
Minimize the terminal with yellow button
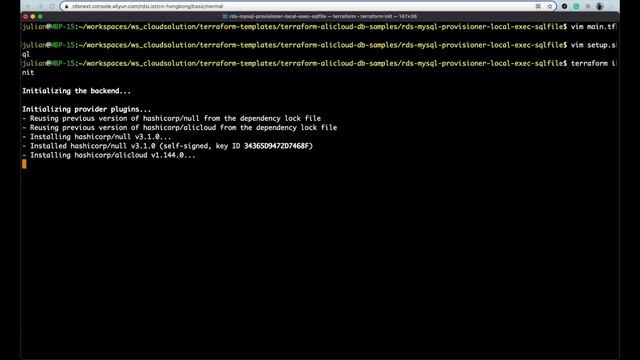point(33,17)
